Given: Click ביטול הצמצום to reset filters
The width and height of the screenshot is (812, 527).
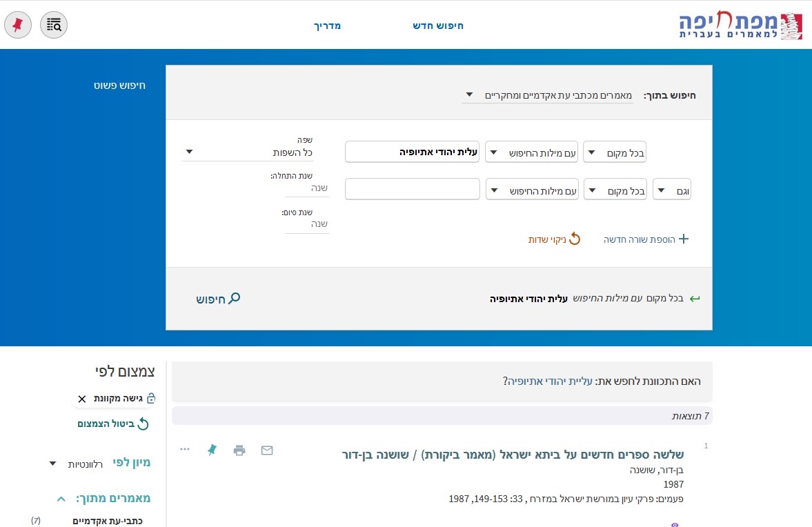Looking at the screenshot, I should 112,424.
